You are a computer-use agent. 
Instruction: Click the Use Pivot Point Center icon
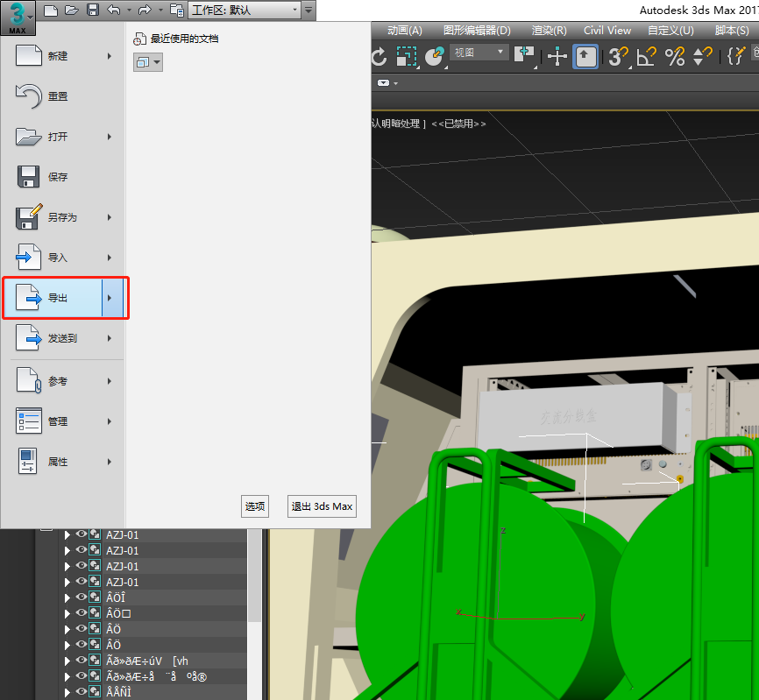(x=524, y=56)
